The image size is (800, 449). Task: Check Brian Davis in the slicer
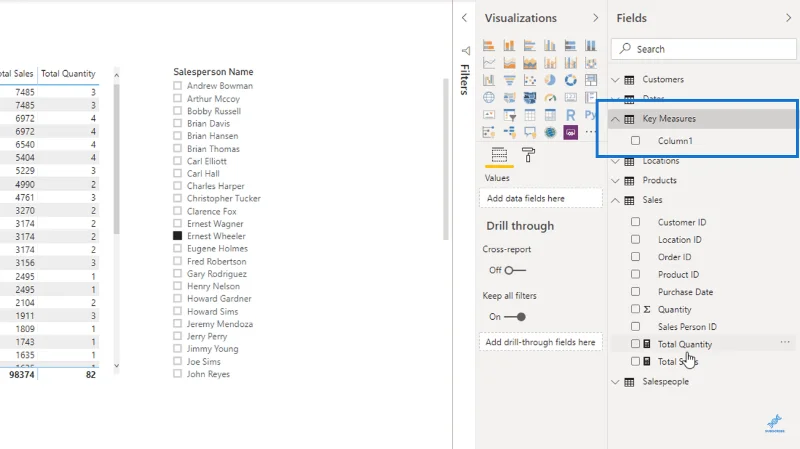pos(178,123)
